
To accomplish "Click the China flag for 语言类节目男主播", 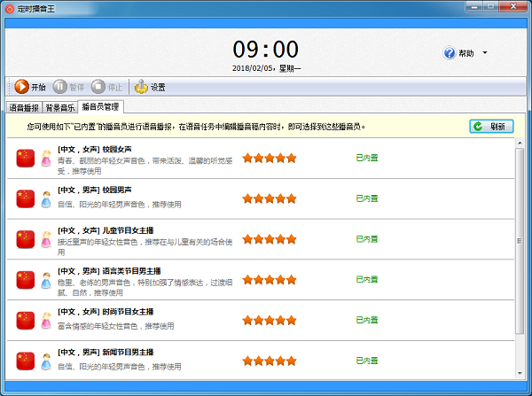I will 26,280.
